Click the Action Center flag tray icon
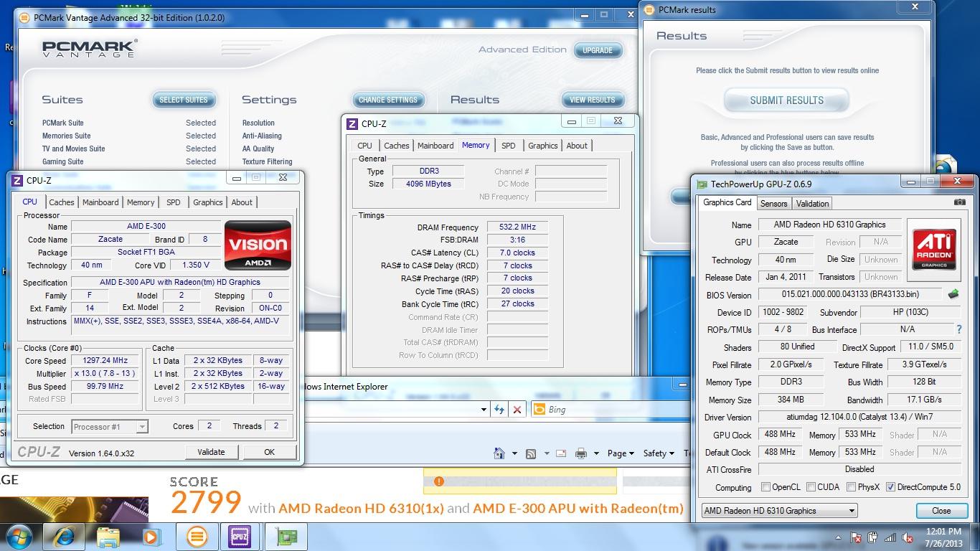The width and height of the screenshot is (980, 551). tap(855, 537)
